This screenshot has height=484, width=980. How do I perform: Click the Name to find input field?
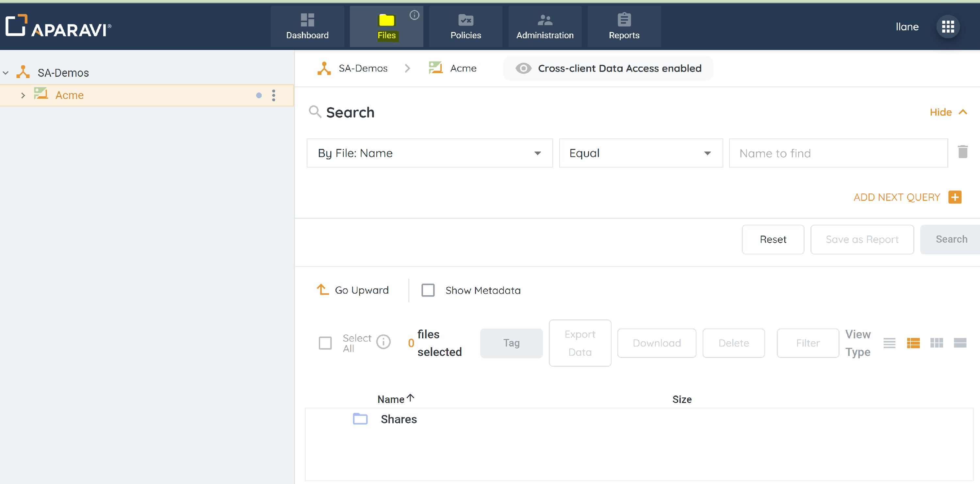click(x=838, y=153)
